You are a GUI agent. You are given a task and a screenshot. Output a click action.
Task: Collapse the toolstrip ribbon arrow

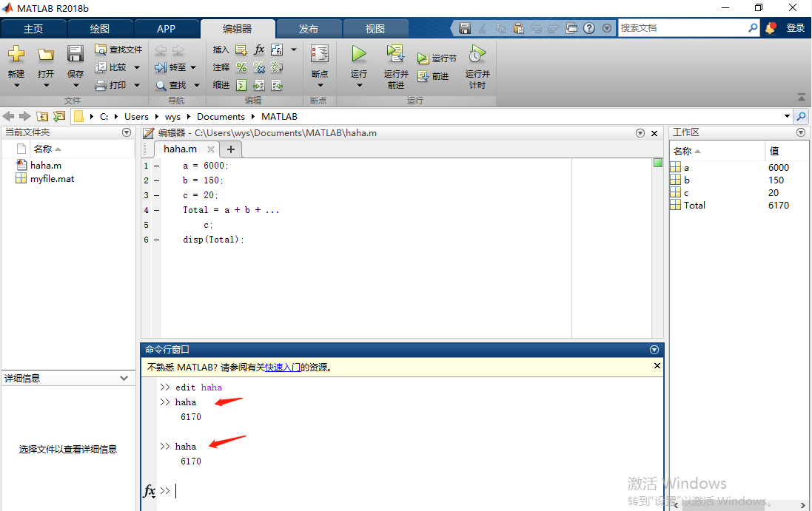coord(801,97)
